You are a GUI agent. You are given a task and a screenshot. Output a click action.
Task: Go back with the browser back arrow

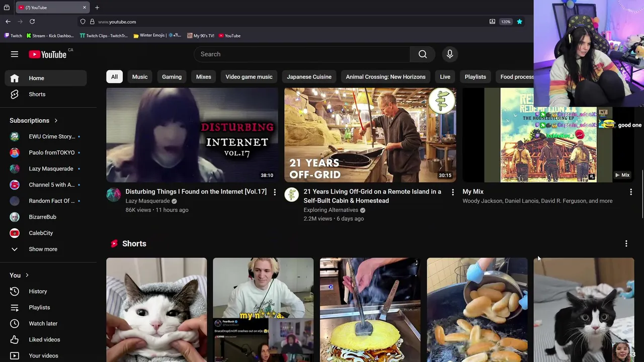point(8,22)
